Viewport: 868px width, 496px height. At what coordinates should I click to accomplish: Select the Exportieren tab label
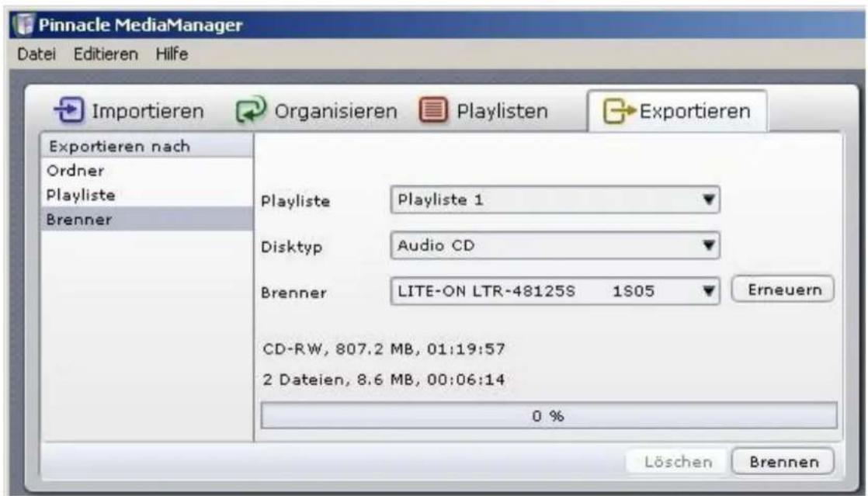(695, 111)
